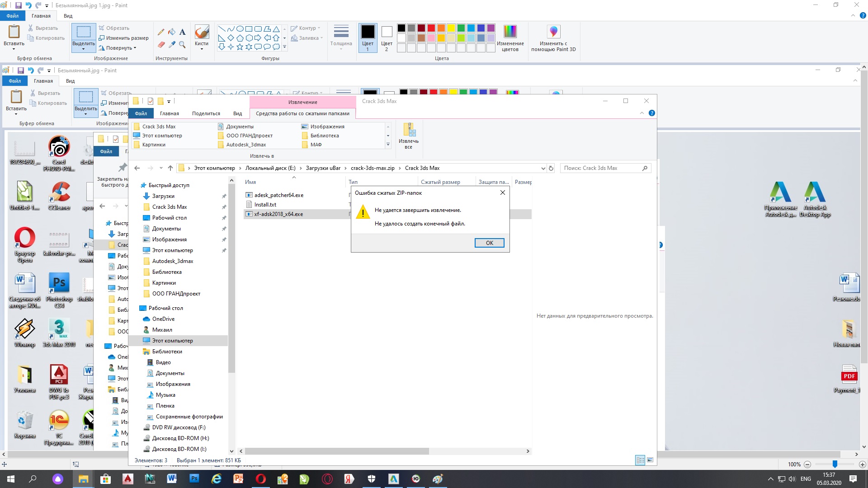
Task: Switch to the Вид tab in the topmost ribbon
Action: coord(68,16)
